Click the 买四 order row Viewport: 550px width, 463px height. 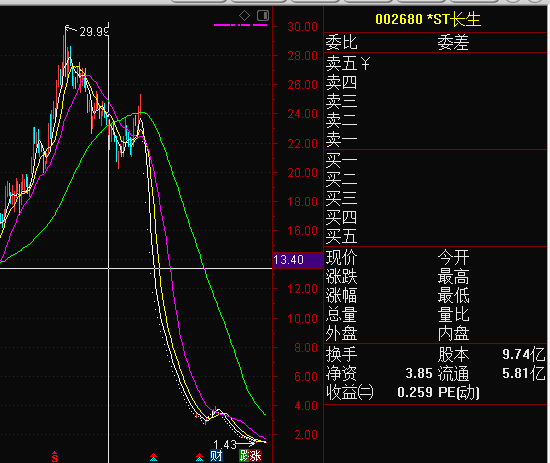(x=435, y=217)
